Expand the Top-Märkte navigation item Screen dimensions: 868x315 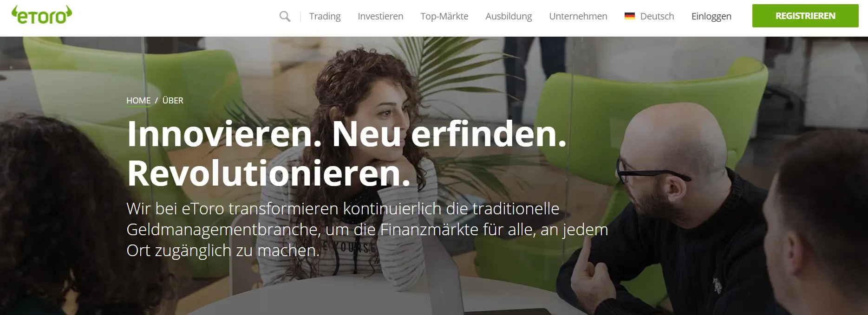(444, 16)
